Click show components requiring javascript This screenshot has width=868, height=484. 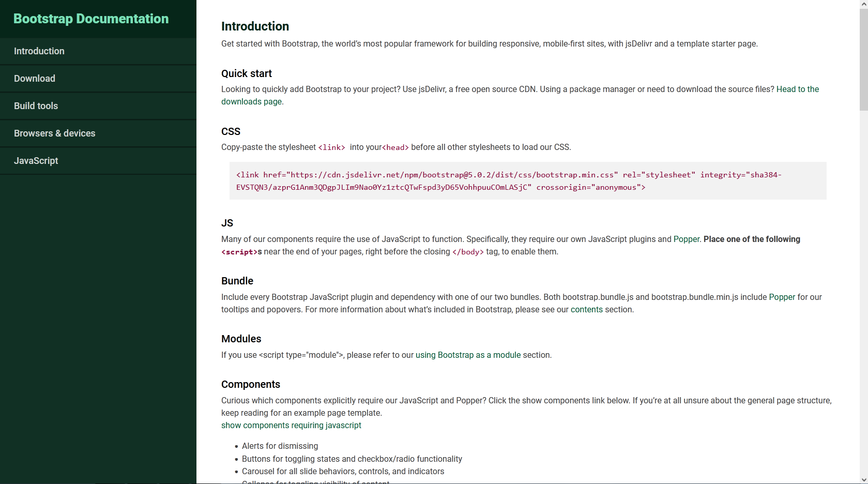[291, 425]
